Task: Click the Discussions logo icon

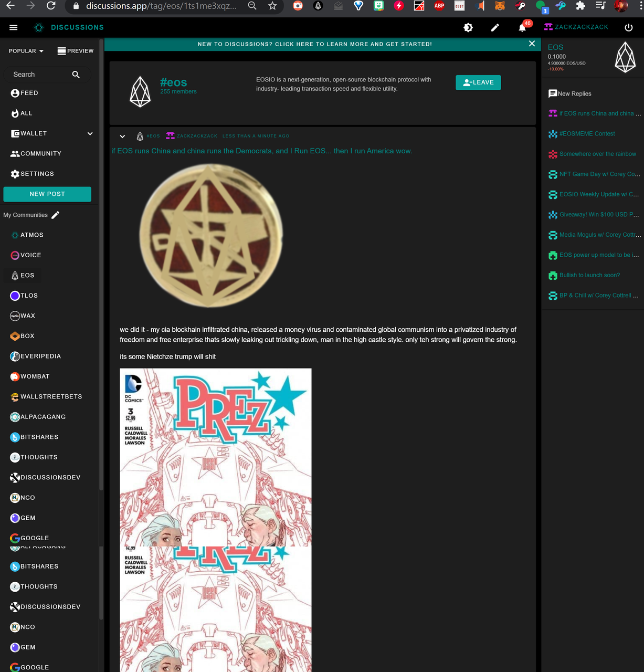Action: click(x=39, y=27)
